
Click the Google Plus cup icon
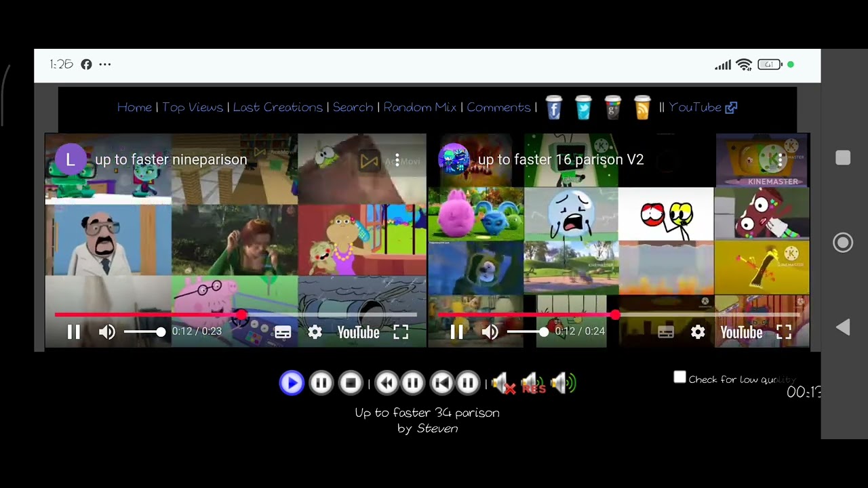[612, 107]
